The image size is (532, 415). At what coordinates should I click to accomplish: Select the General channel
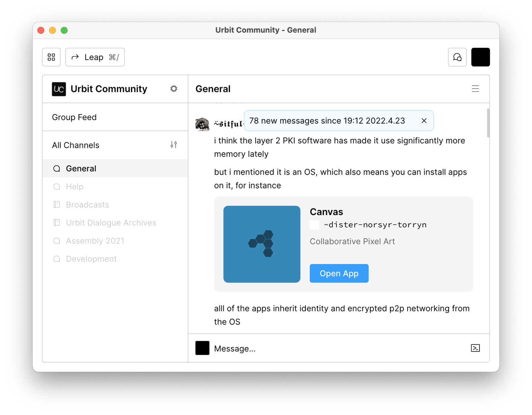[115, 168]
